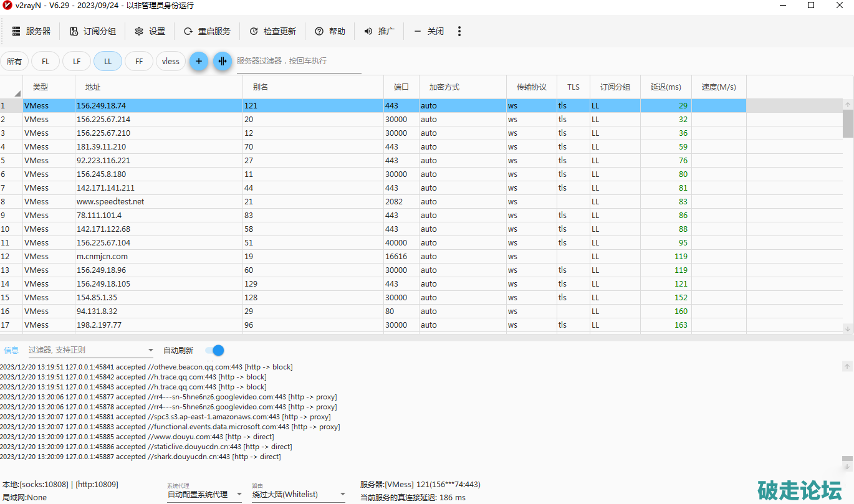Screen dimensions: 854x504
Task: Switch to the FL group tab
Action: [46, 61]
